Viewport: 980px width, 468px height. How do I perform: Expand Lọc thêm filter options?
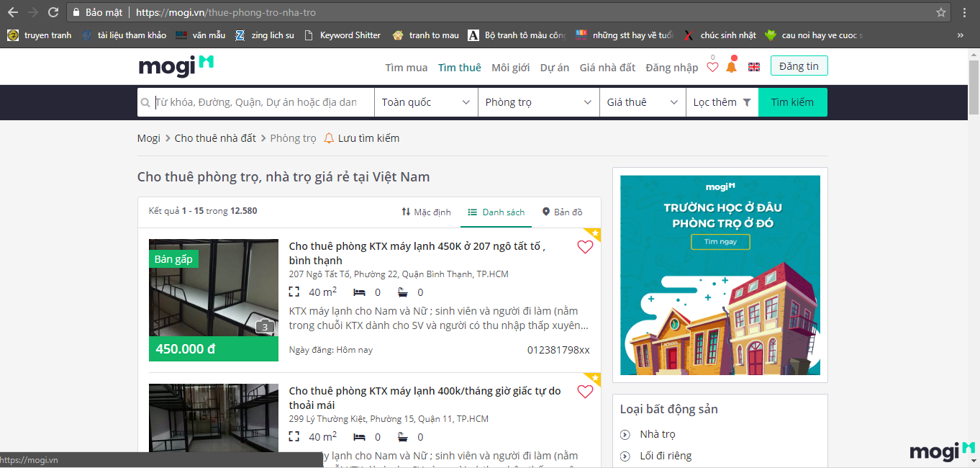point(722,102)
